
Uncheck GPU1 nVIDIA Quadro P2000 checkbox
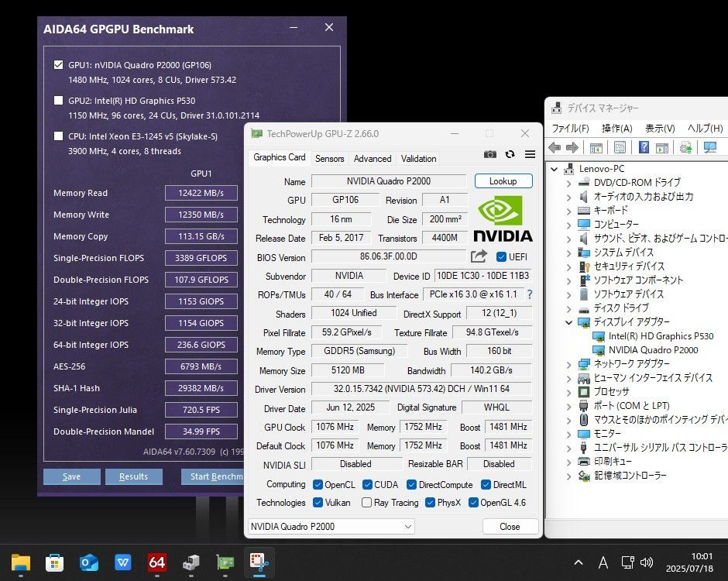pyautogui.click(x=59, y=65)
